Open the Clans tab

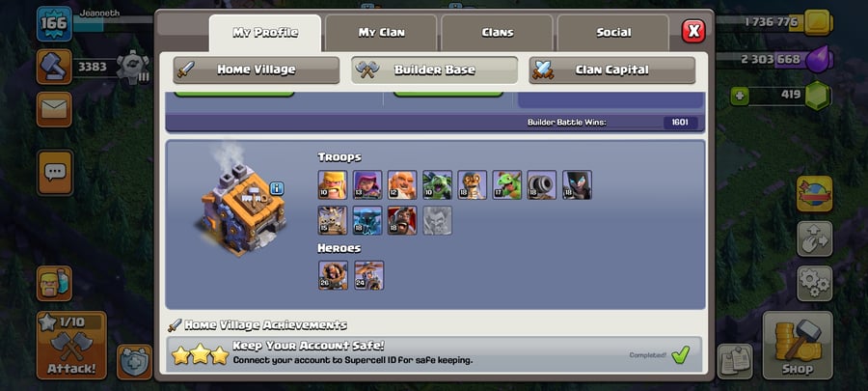coord(497,33)
